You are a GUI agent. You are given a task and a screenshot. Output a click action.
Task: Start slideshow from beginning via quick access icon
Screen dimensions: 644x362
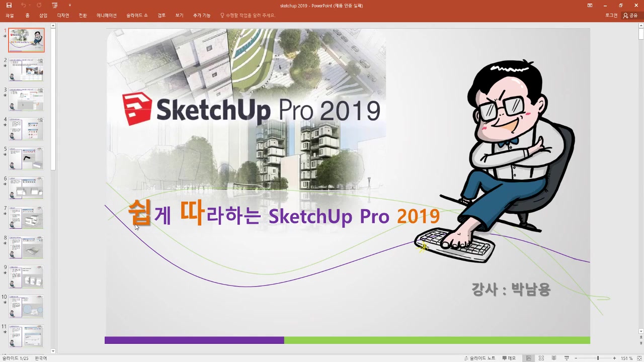coord(54,5)
